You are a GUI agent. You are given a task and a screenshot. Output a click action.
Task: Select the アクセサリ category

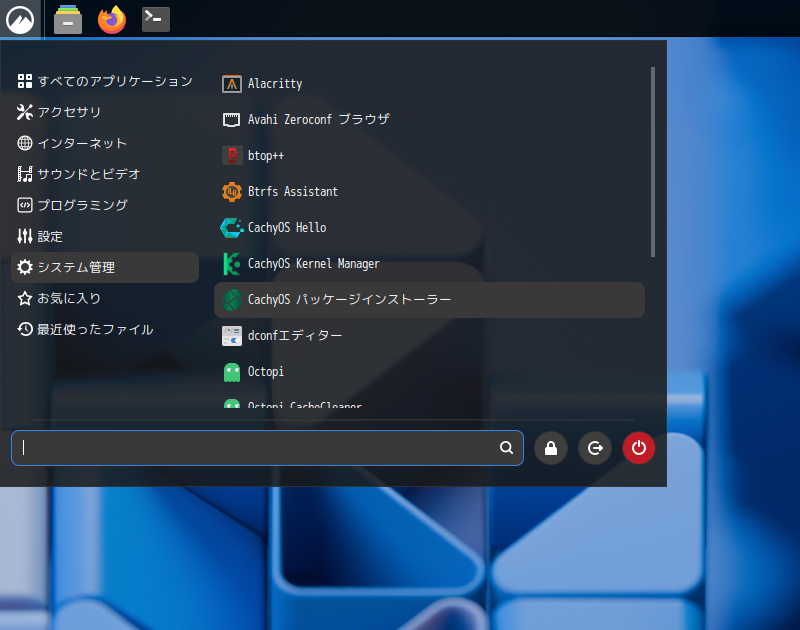105,112
